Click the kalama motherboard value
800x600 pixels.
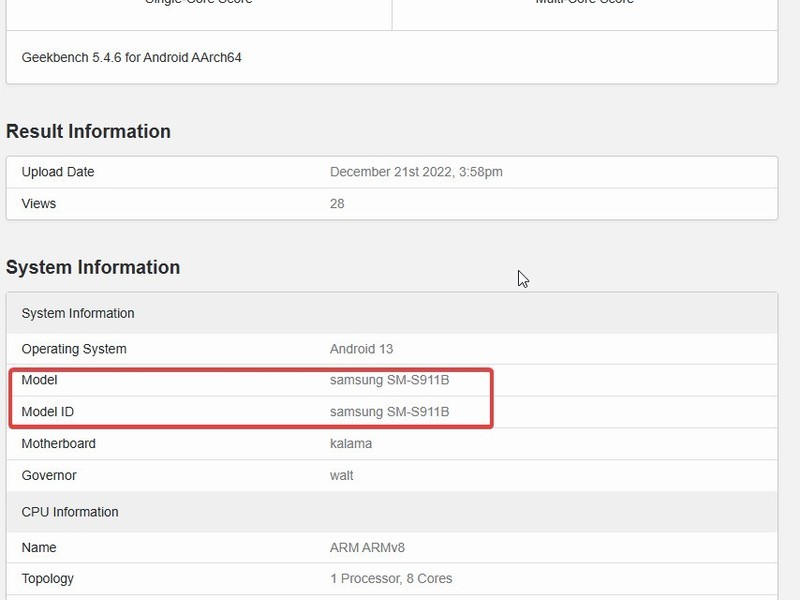click(x=351, y=443)
